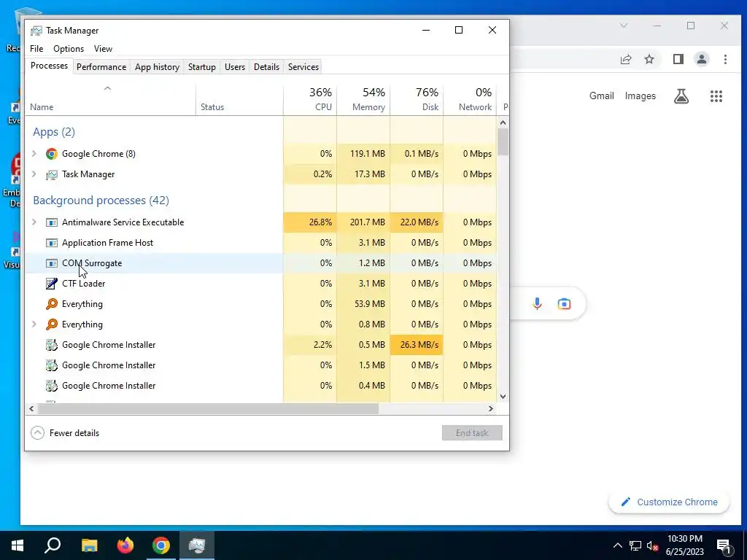The image size is (747, 560).
Task: Click the End task button
Action: [x=472, y=433]
